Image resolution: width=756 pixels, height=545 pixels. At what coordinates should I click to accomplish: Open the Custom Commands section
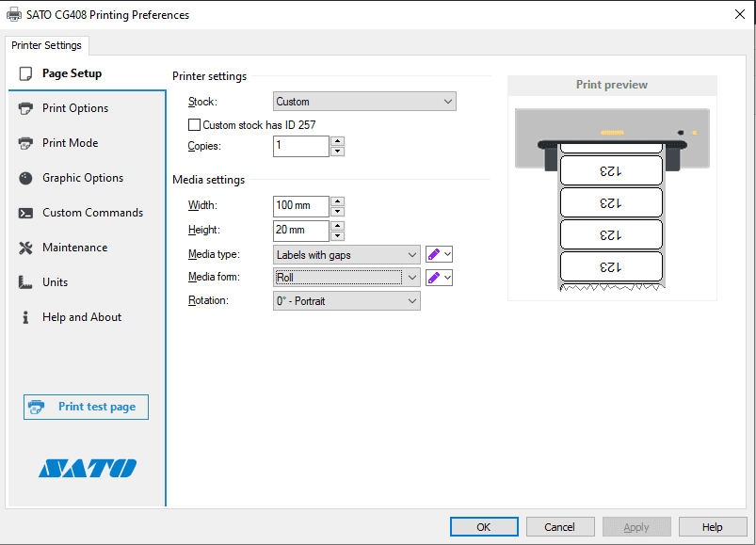pos(27,212)
